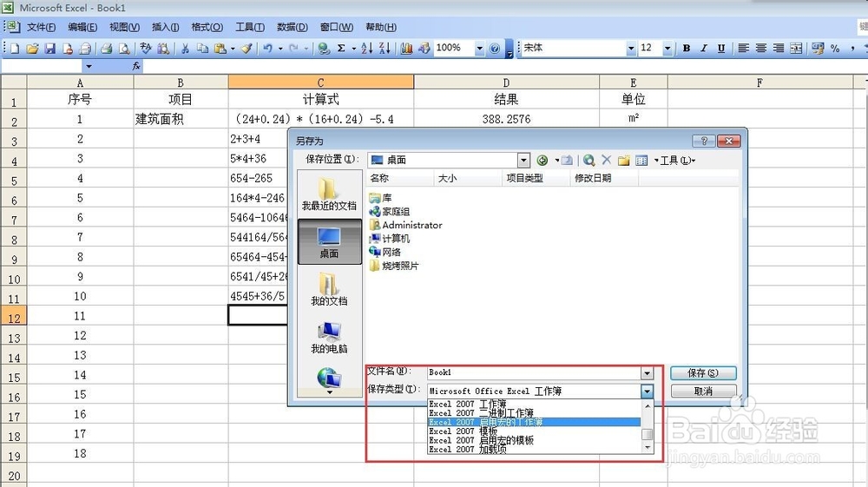This screenshot has width=868, height=487.
Task: Toggle align right button
Action: click(779, 49)
